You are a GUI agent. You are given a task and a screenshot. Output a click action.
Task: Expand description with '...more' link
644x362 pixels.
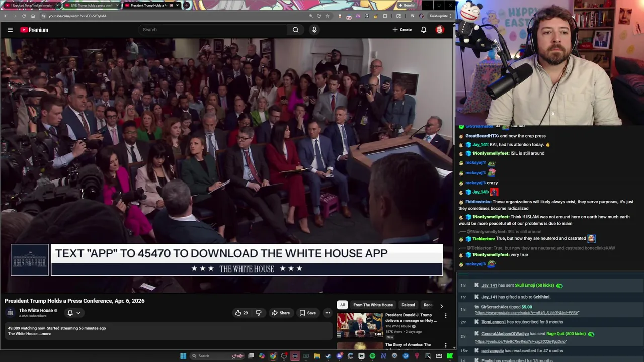pos(46,334)
